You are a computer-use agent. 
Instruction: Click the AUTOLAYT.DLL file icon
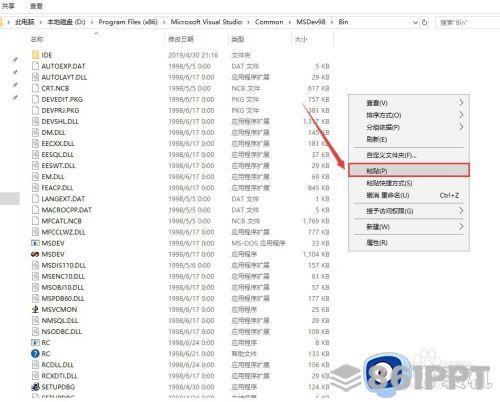pos(35,77)
